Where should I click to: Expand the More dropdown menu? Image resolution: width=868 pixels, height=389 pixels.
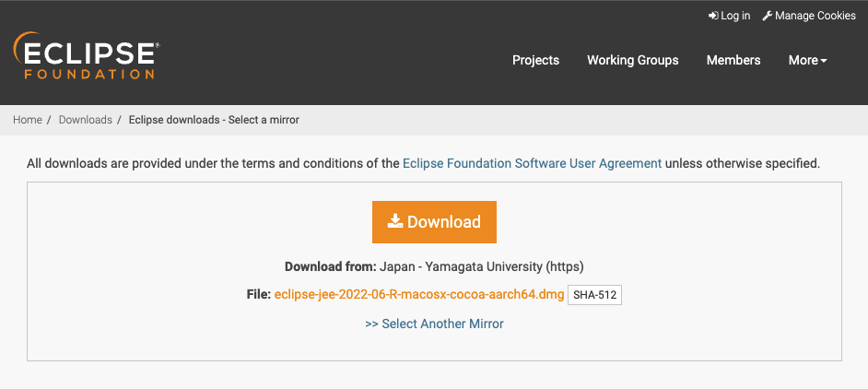[808, 60]
